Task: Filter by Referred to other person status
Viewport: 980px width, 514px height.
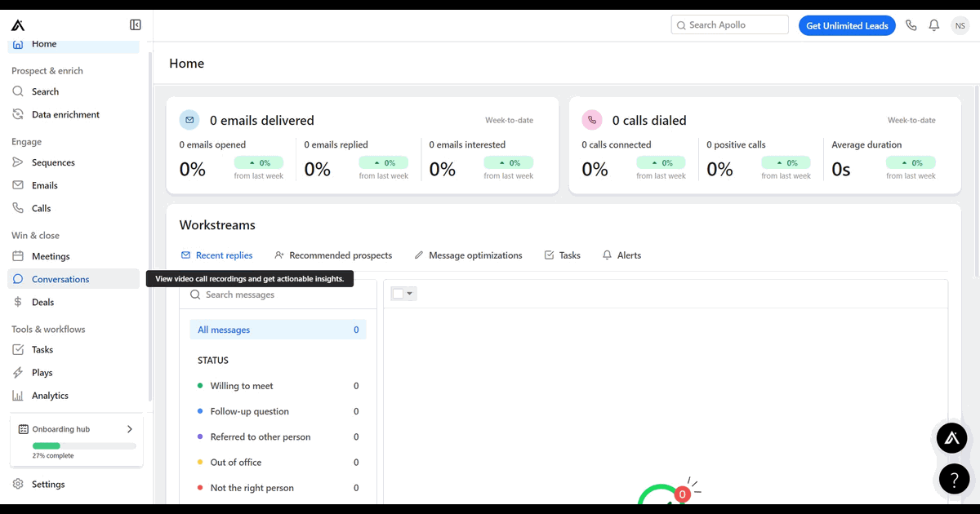Action: pos(278,436)
